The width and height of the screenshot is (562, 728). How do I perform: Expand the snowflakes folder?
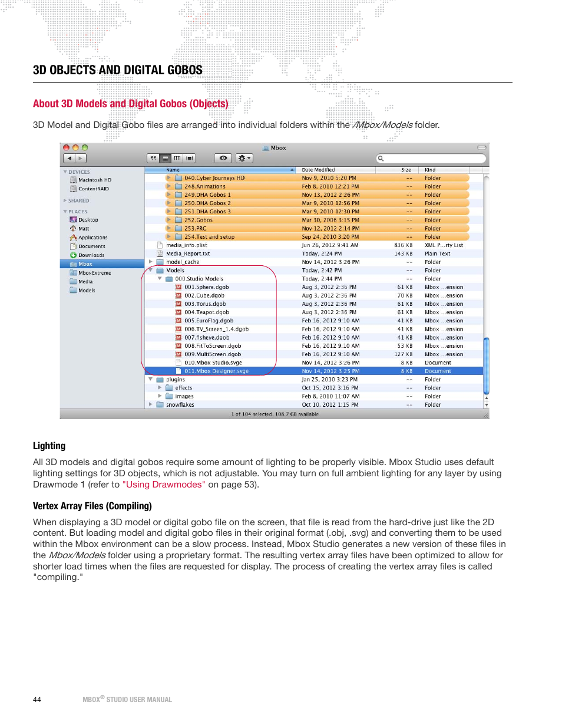[151, 405]
